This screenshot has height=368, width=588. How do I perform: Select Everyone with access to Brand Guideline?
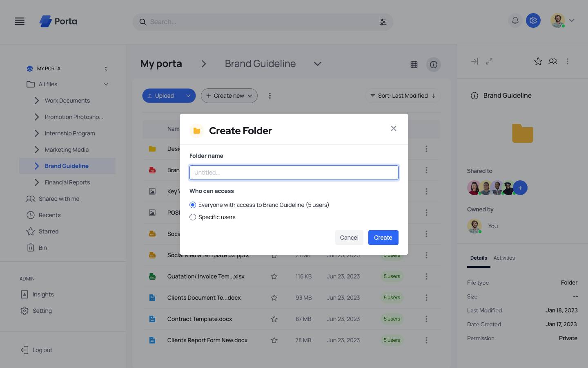[193, 205]
